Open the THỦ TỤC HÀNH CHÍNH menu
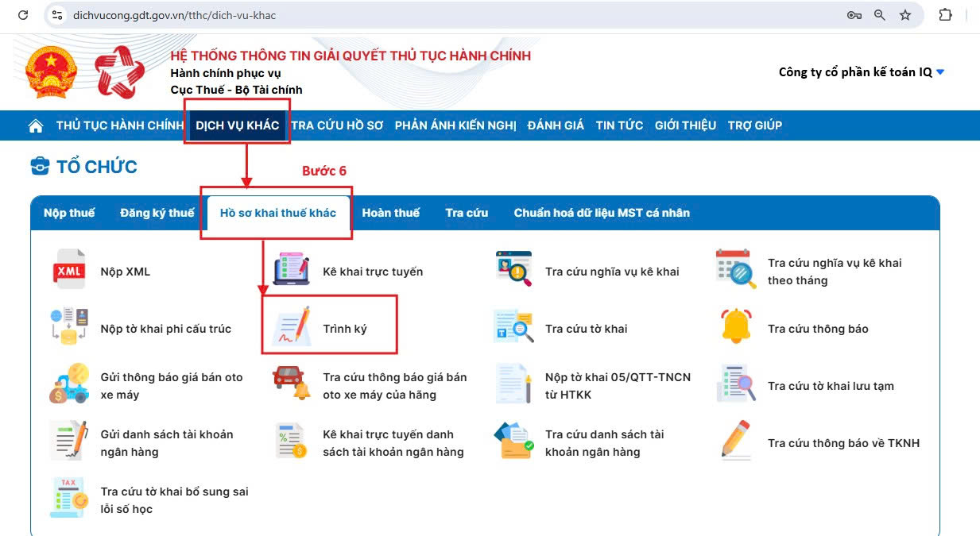This screenshot has width=980, height=536. (x=119, y=125)
